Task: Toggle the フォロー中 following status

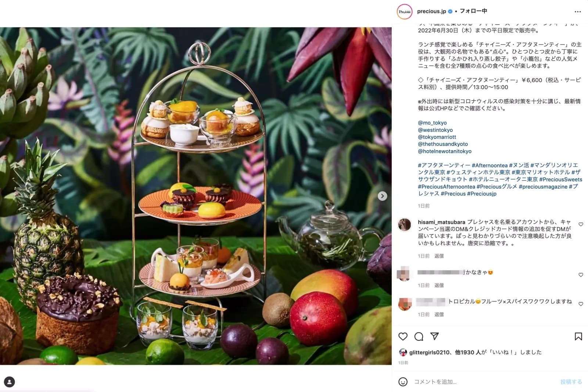Action: click(473, 11)
